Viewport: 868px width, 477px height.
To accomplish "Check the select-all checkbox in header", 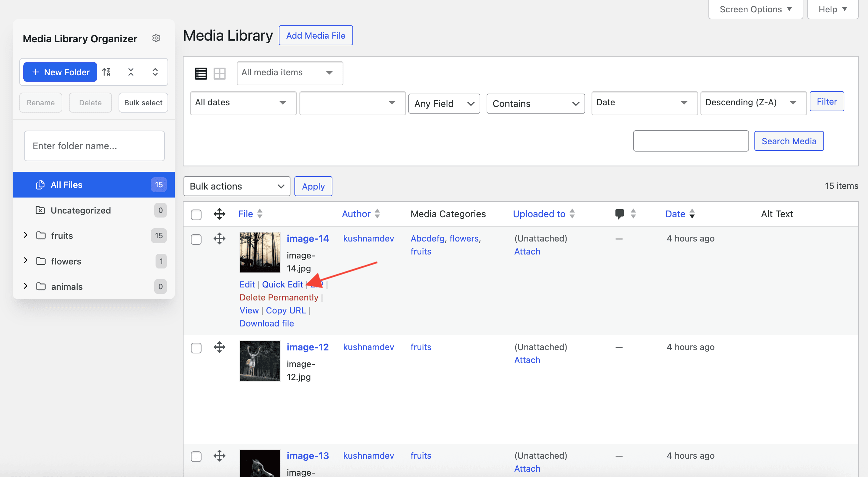I will (x=196, y=215).
